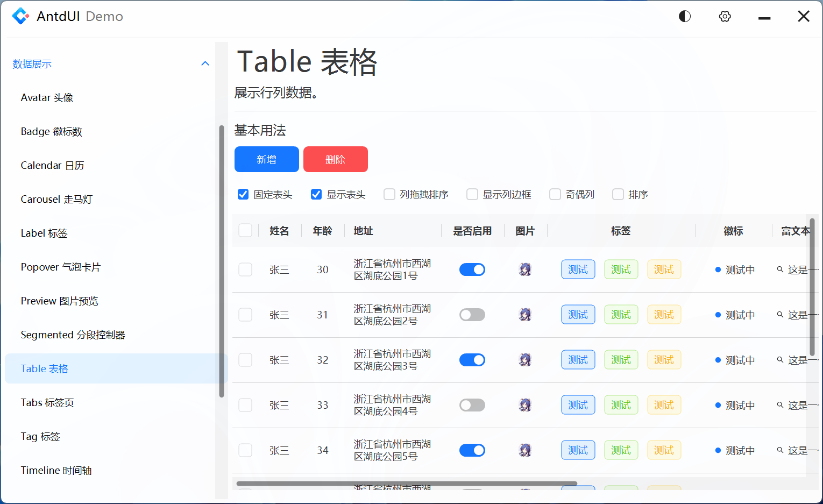823x504 pixels.
Task: Select the green 测试 tag in first row
Action: pos(621,269)
